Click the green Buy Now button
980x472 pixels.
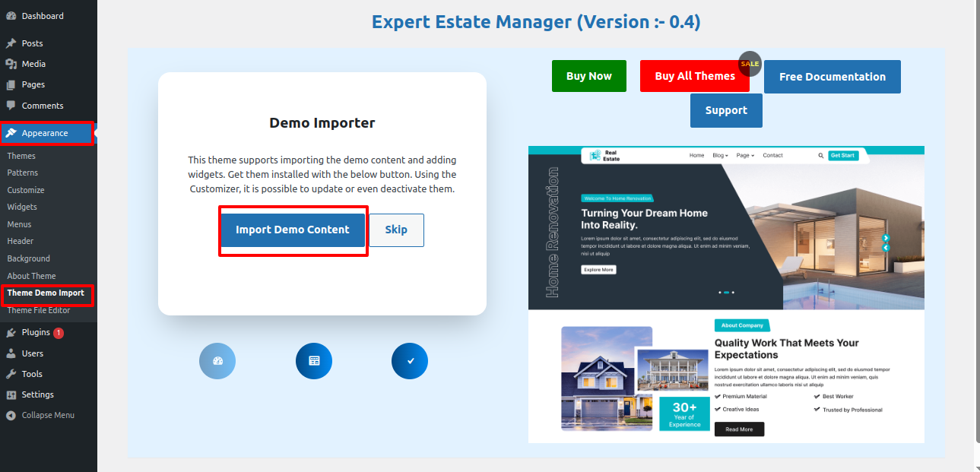click(589, 76)
